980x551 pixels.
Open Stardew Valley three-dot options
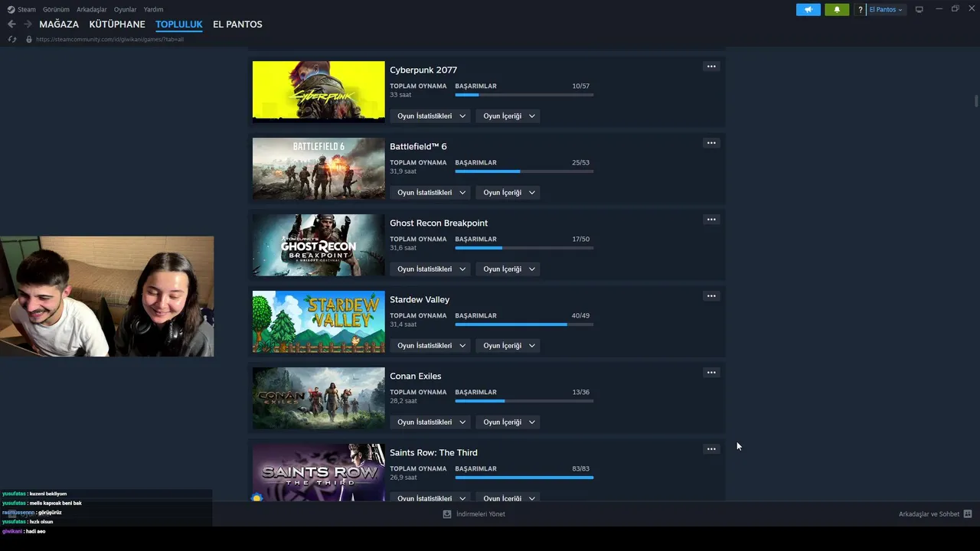point(711,296)
